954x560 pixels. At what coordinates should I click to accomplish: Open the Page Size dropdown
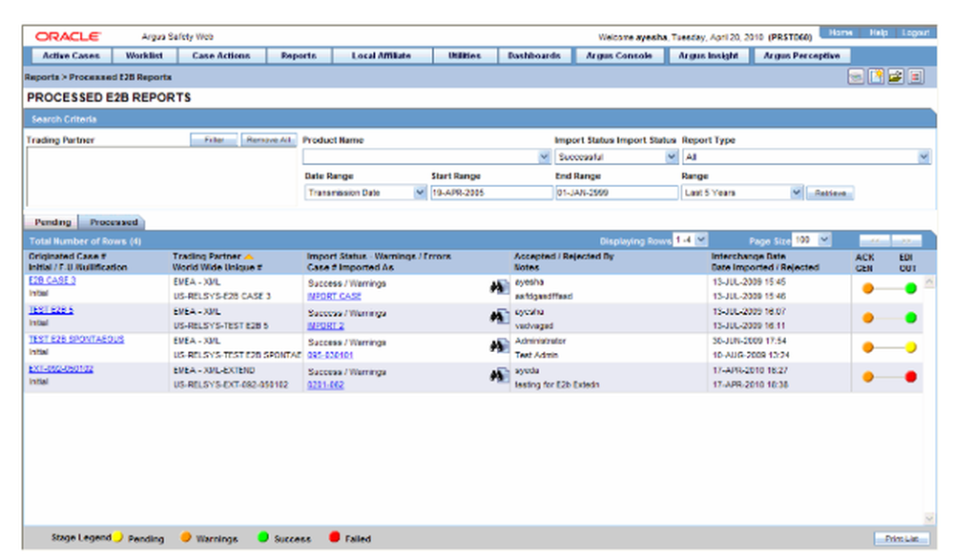tap(824, 239)
